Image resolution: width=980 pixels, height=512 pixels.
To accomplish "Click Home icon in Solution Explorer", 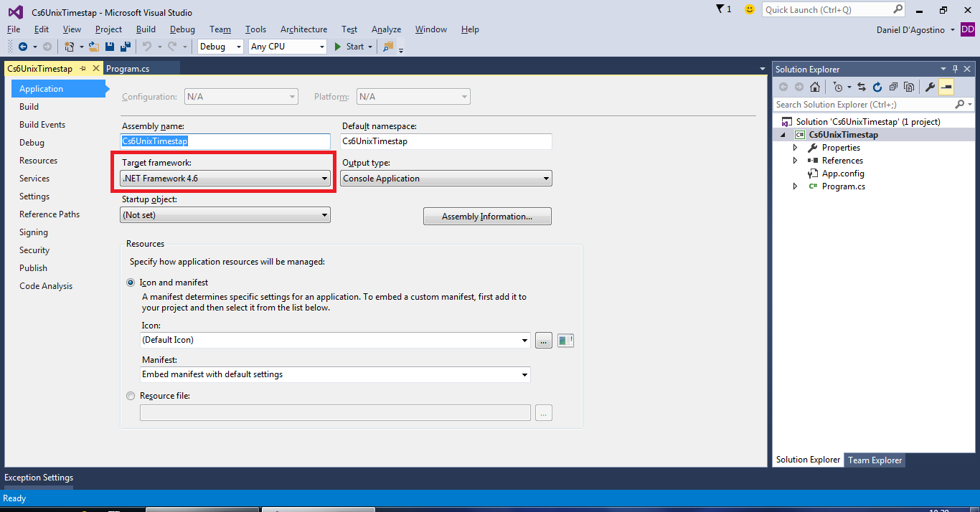I will [x=815, y=87].
